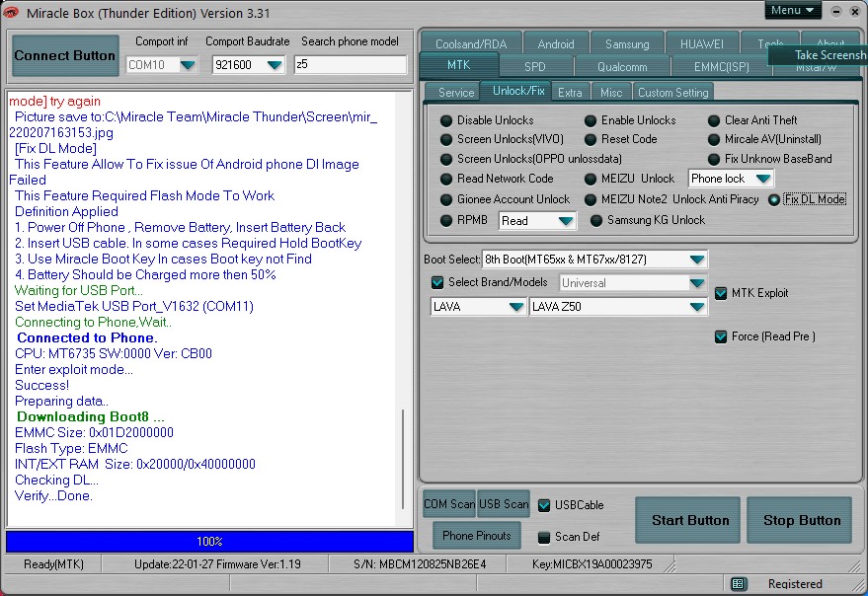Click the Miracle Box eye logo icon
Viewport: 868px width, 596px height.
(10, 12)
